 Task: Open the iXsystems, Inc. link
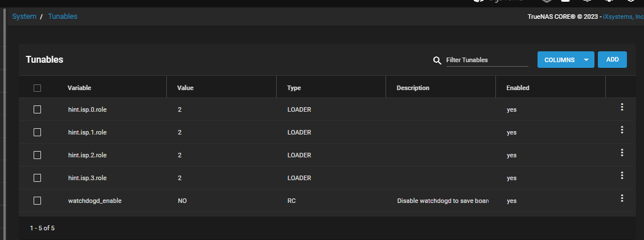(x=623, y=17)
